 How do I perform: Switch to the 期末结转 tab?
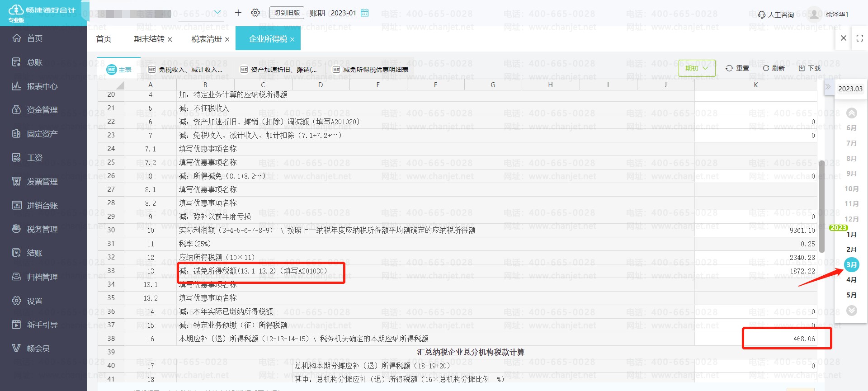(149, 39)
